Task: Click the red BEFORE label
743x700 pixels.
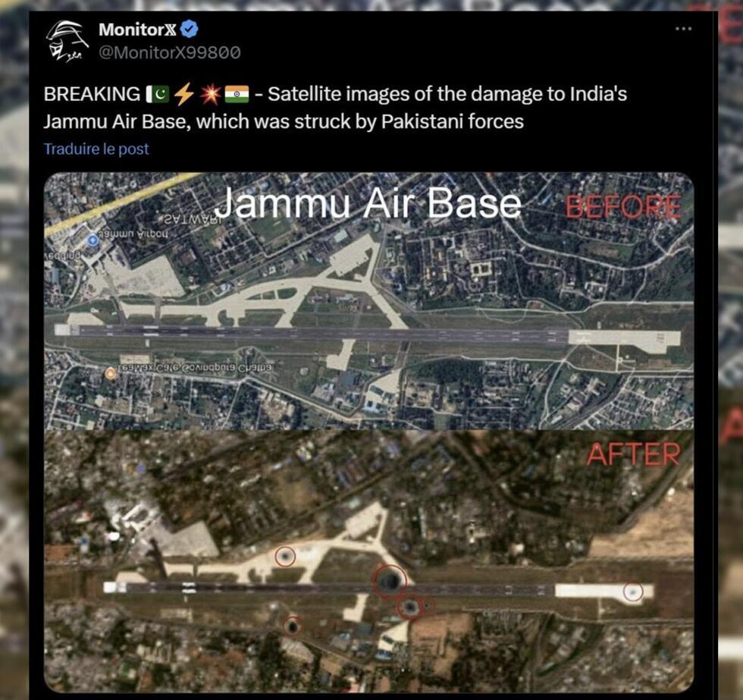Action: pyautogui.click(x=623, y=206)
